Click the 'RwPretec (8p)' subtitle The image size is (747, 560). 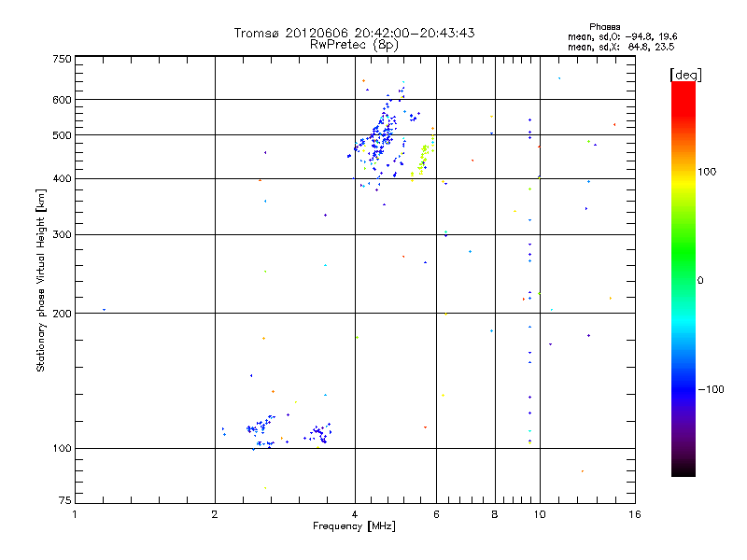(x=354, y=45)
